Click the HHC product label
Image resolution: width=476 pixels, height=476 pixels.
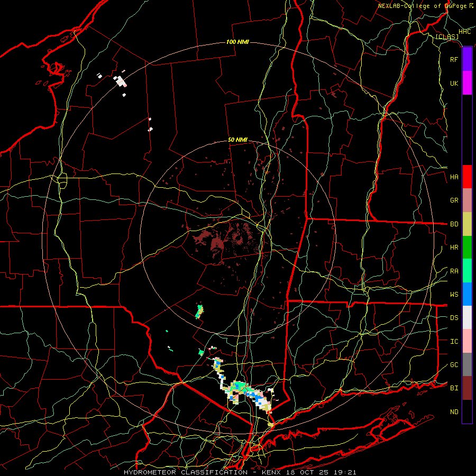[464, 32]
